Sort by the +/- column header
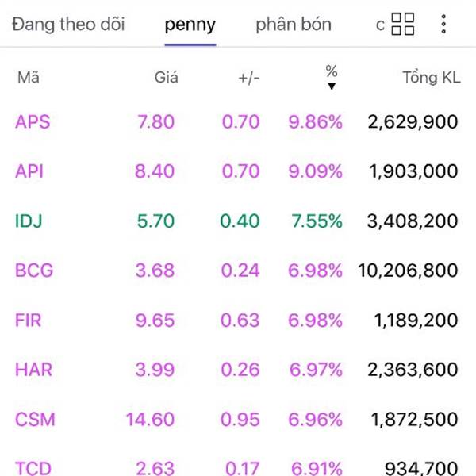Image resolution: width=476 pixels, height=476 pixels. [x=249, y=78]
